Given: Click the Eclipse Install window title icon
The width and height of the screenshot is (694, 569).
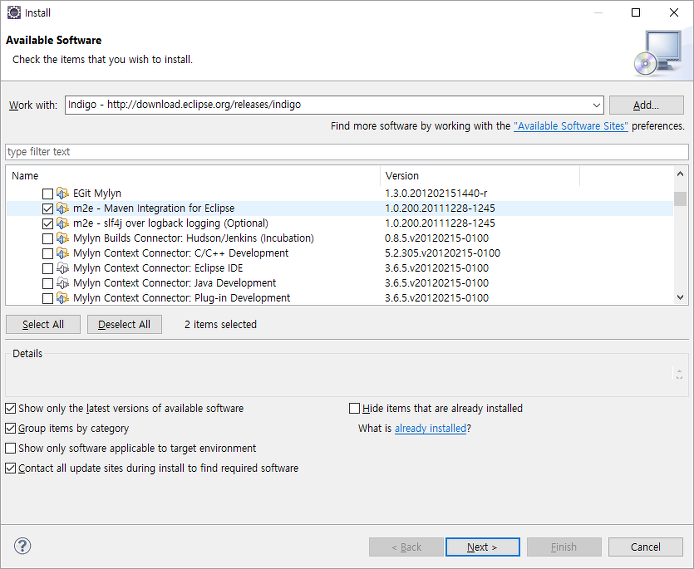Looking at the screenshot, I should click(x=14, y=13).
